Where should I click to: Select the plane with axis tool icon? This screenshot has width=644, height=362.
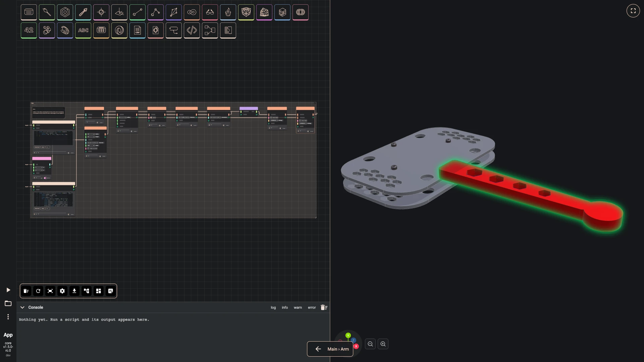(x=119, y=12)
